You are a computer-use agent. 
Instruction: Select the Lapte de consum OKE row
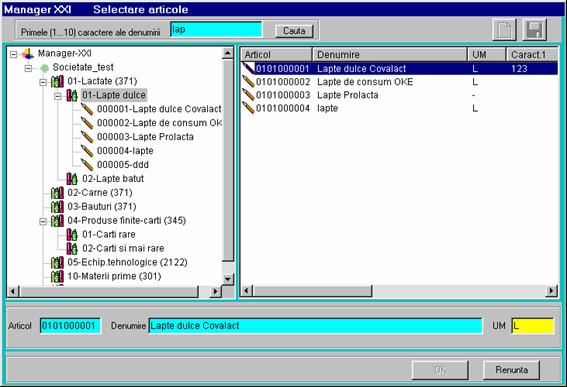point(399,82)
